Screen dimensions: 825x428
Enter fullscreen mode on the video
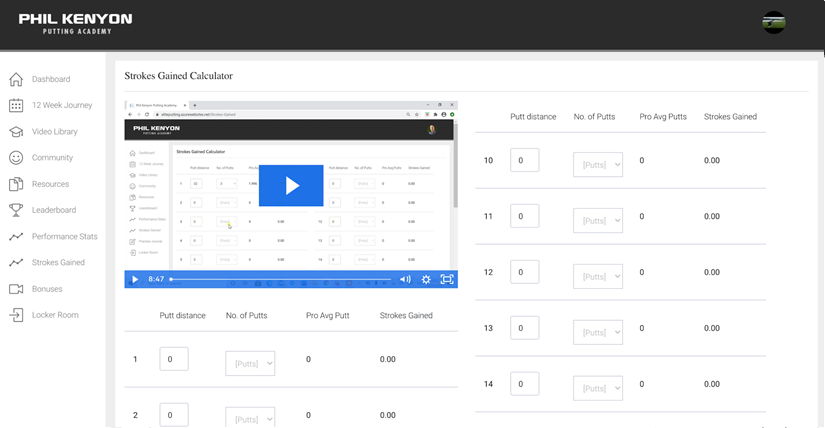tap(447, 280)
